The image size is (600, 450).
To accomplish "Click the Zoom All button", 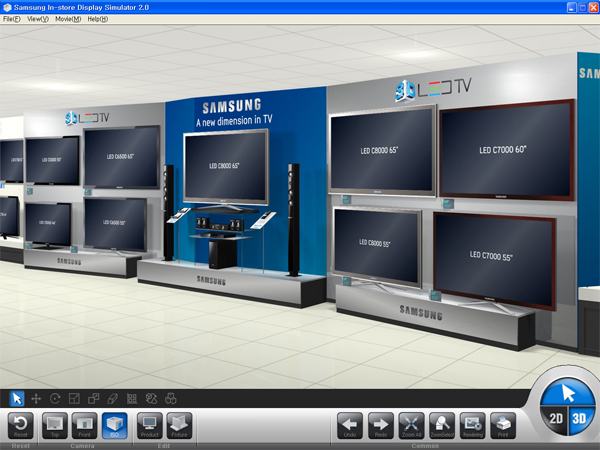I will [x=411, y=426].
